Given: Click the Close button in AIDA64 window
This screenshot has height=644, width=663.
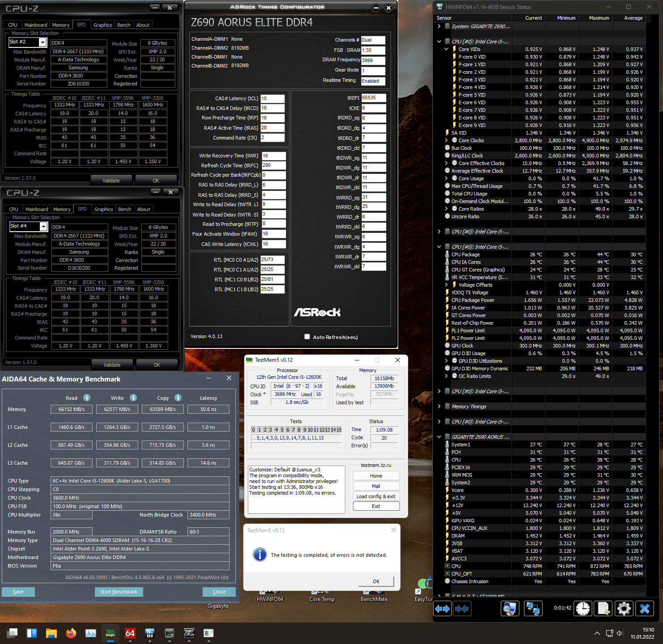Looking at the screenshot, I should 219,592.
